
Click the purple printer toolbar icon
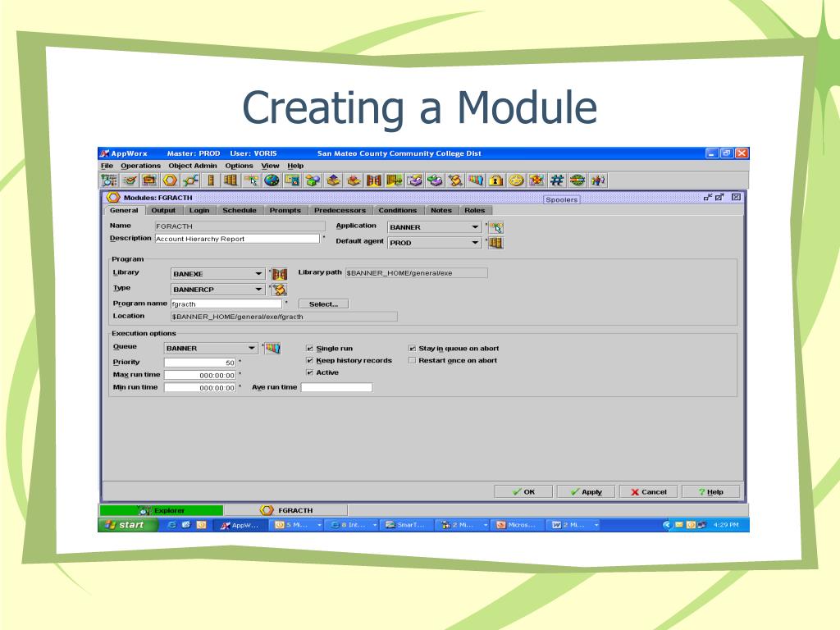414,180
